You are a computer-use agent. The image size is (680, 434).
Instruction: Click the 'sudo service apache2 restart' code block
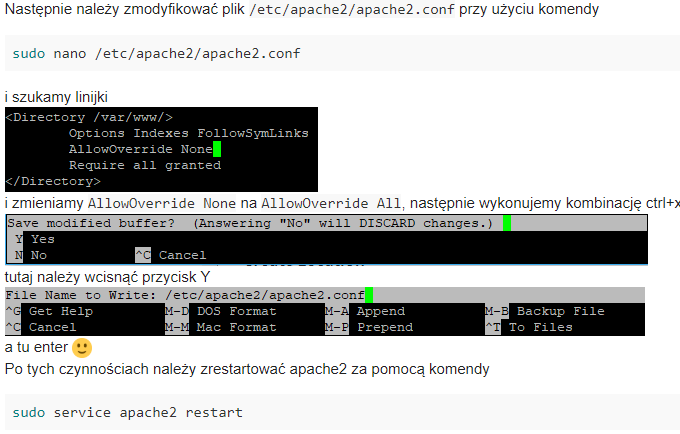[342, 412]
